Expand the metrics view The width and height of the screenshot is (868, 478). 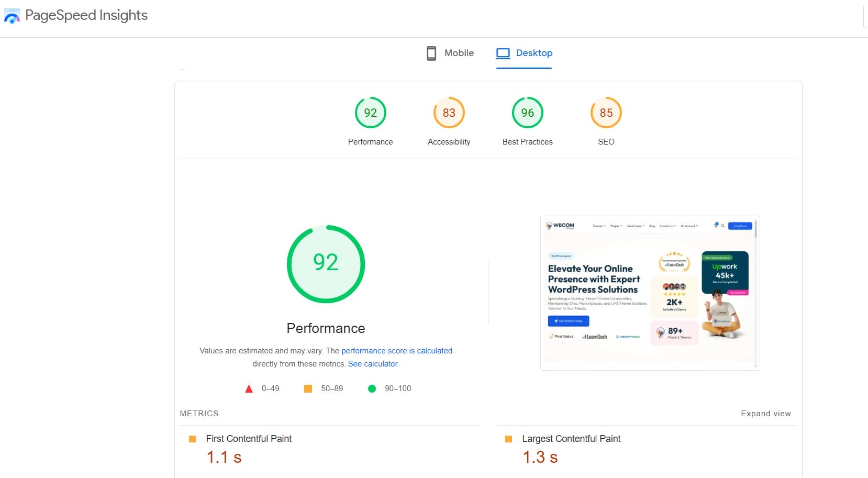[765, 414]
